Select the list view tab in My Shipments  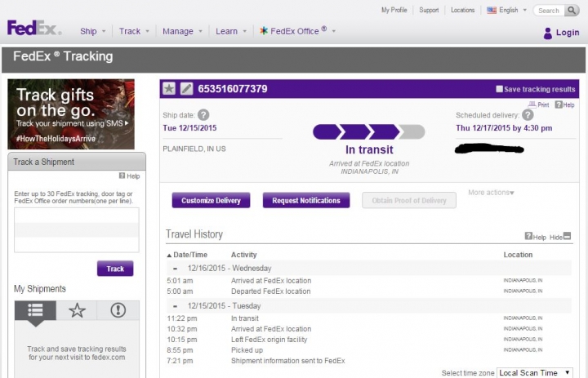(x=35, y=310)
